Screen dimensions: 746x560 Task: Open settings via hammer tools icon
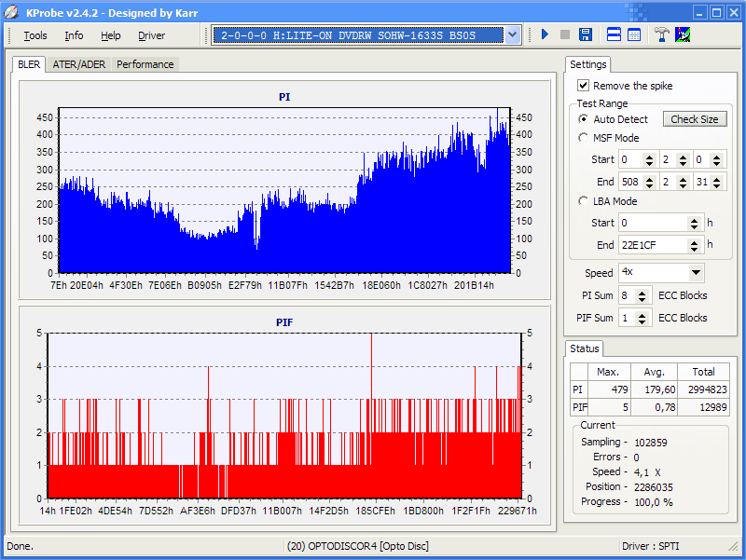[662, 34]
